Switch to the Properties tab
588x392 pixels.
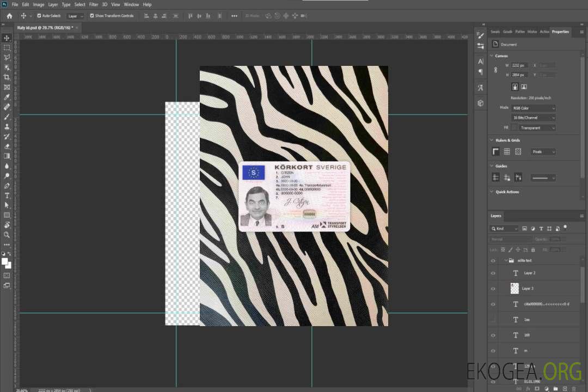(x=560, y=32)
